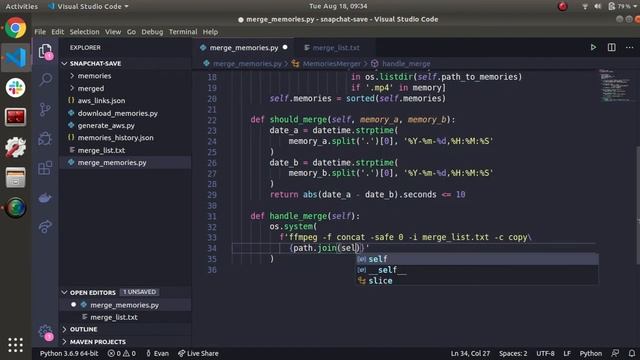Screen dimensions: 640x360
Task: Click the feedback icon in status bar
Action: click(x=615, y=353)
